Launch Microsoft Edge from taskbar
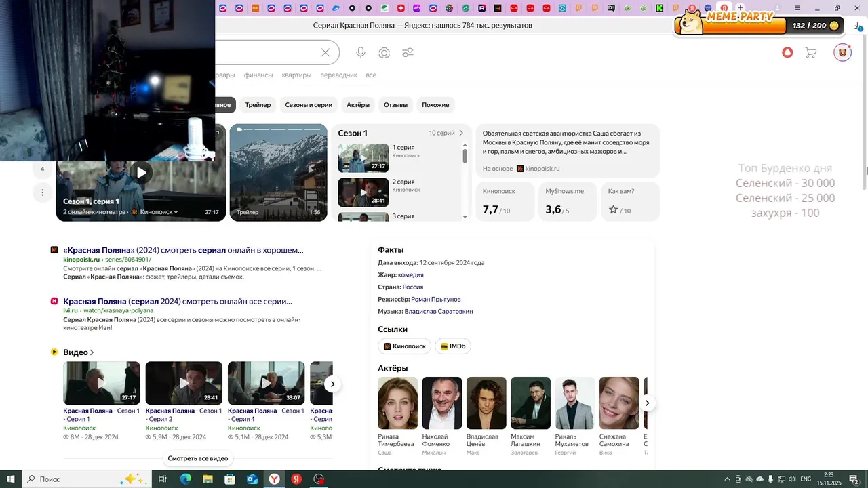This screenshot has height=488, width=868. (x=185, y=479)
